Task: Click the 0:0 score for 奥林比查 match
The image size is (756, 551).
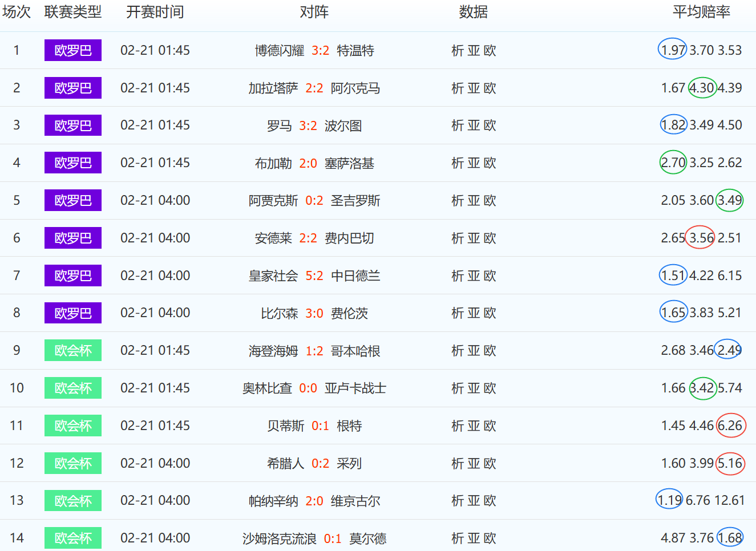Action: pyautogui.click(x=308, y=388)
